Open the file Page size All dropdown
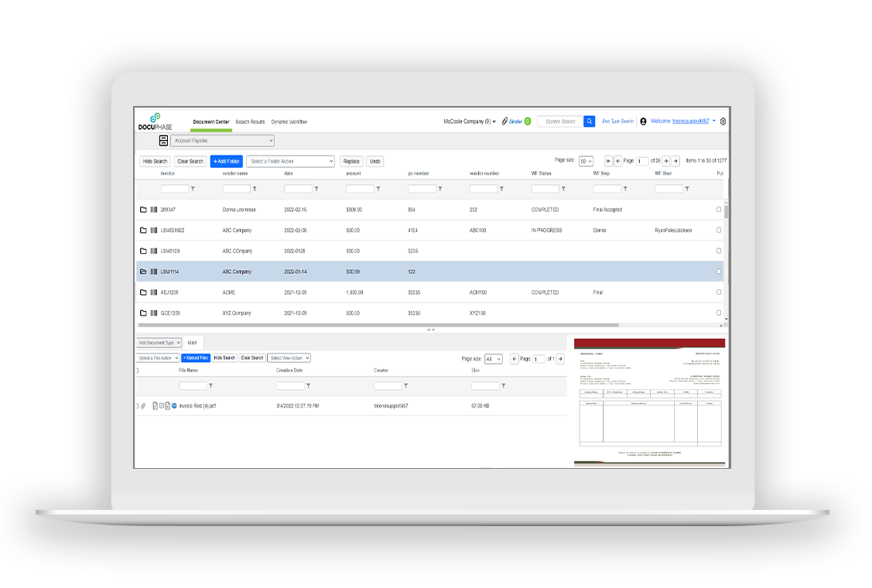Image resolution: width=872 pixels, height=588 pixels. [494, 359]
